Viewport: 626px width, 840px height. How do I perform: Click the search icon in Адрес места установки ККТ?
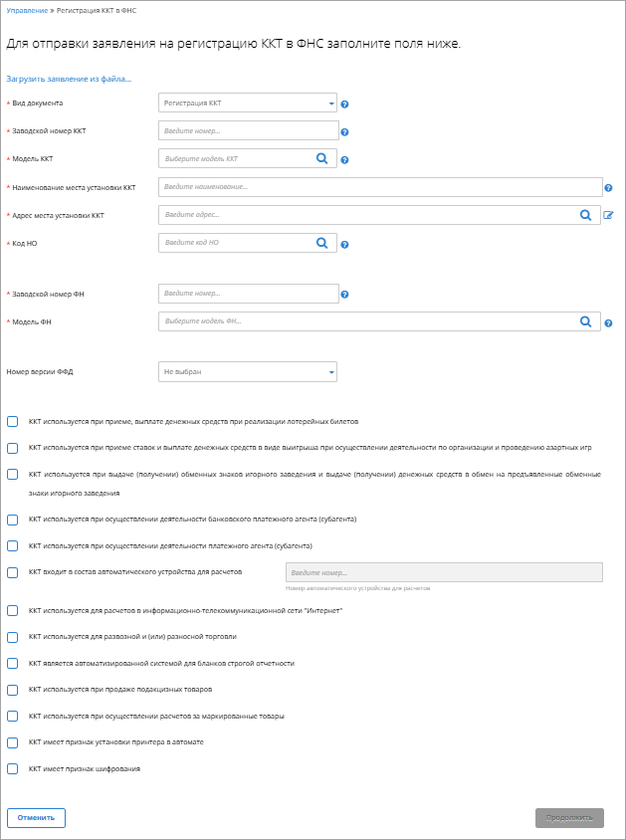(x=586, y=215)
